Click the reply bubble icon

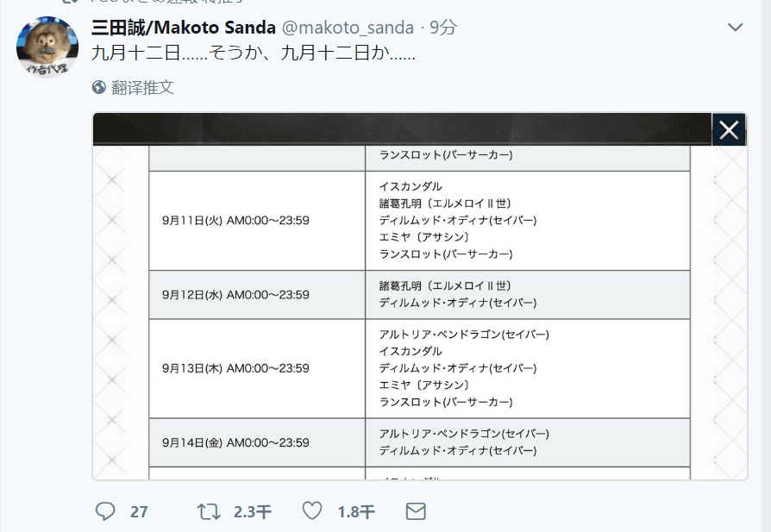point(105,510)
